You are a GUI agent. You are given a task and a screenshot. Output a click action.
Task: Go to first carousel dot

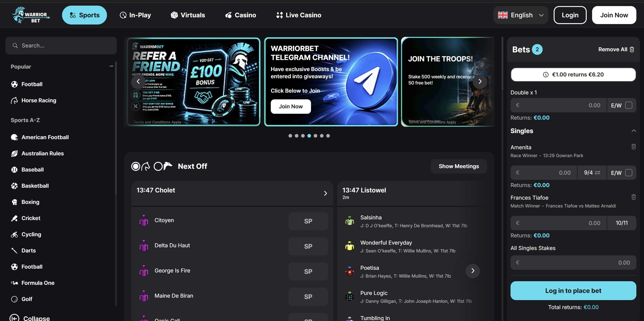(x=290, y=136)
